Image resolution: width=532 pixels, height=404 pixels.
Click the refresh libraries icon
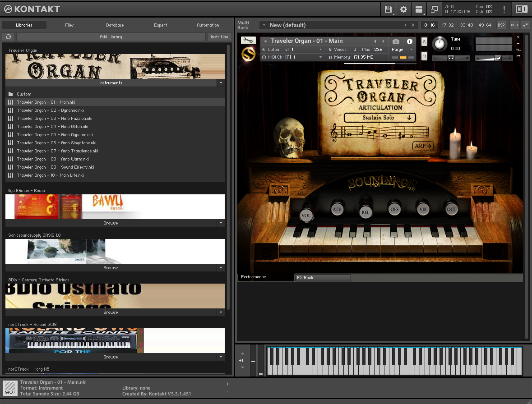(x=9, y=37)
